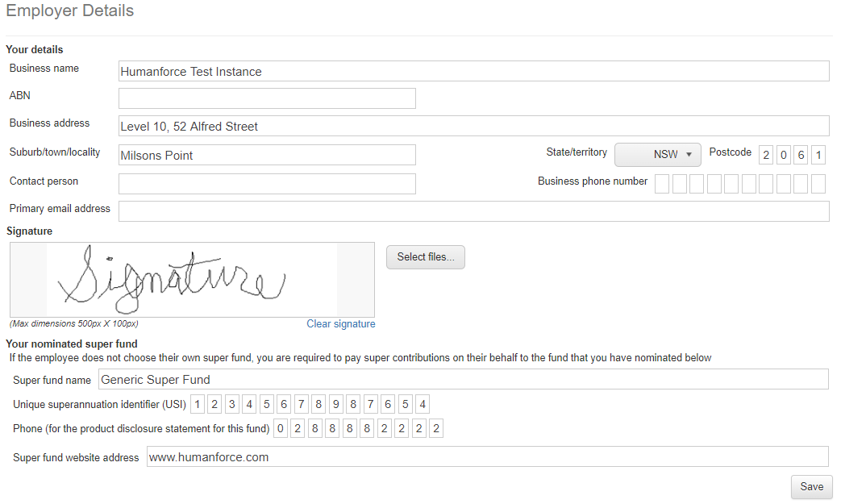This screenshot has height=504, width=841.
Task: Edit the Super fund website address
Action: 487,456
